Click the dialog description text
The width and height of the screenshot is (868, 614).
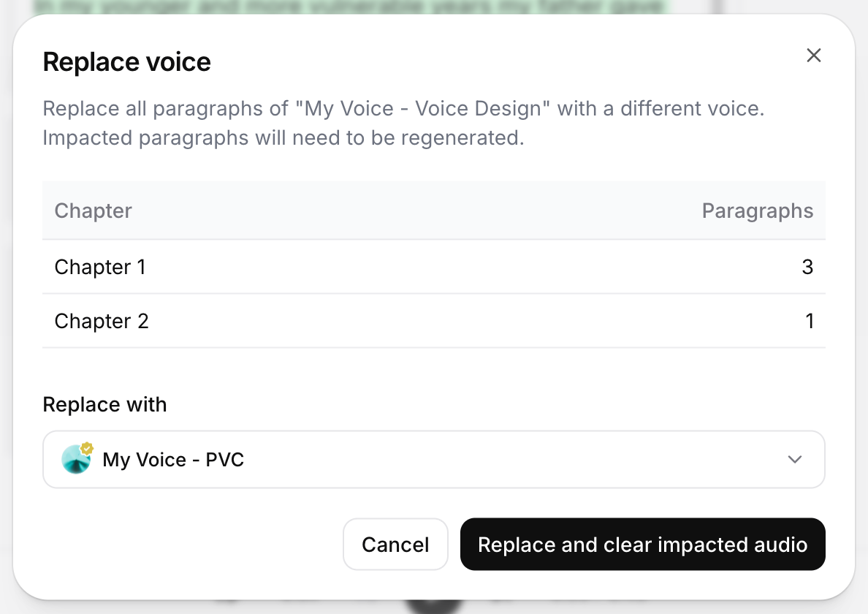(403, 123)
